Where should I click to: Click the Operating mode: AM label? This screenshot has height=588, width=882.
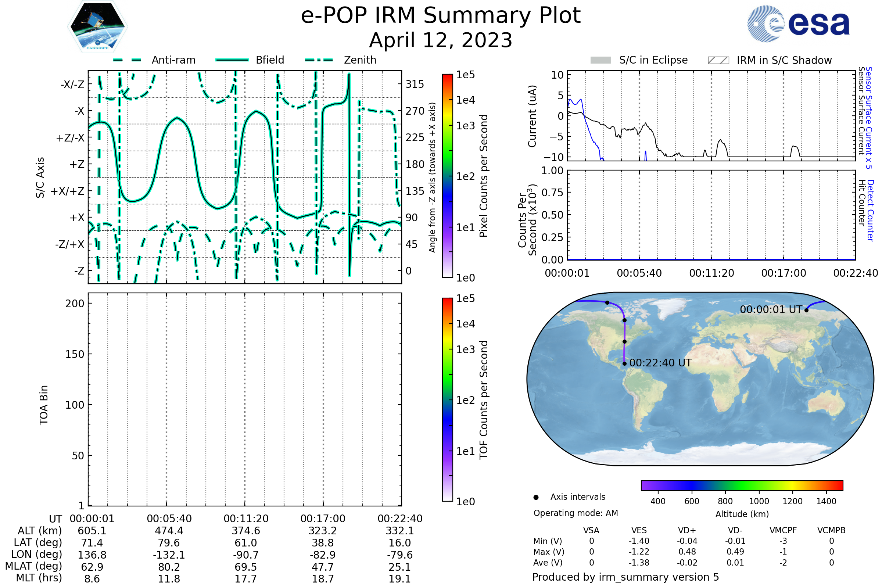(x=576, y=513)
